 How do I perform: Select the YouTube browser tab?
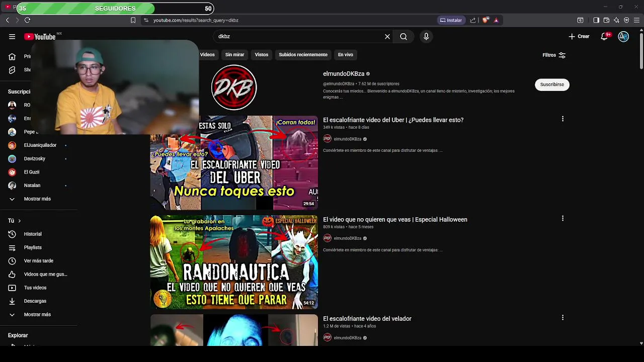(x=8, y=7)
